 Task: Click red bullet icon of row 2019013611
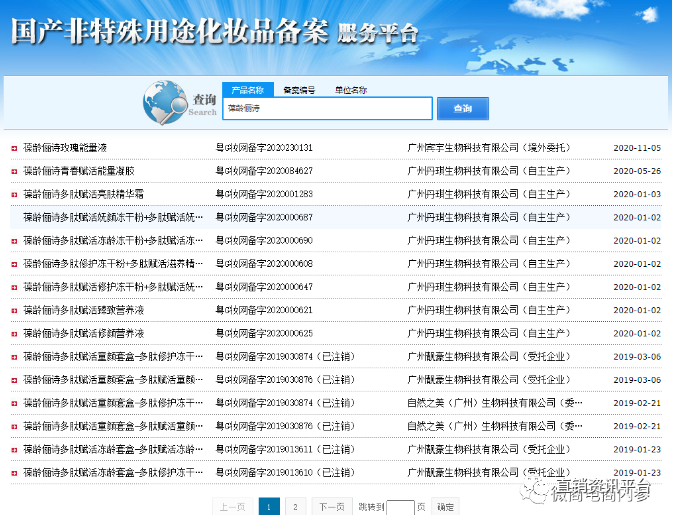point(14,450)
